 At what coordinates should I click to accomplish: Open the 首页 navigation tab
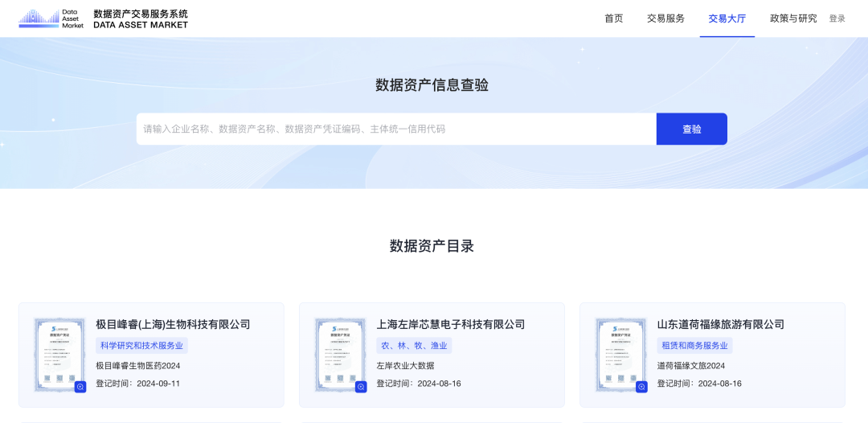[613, 18]
